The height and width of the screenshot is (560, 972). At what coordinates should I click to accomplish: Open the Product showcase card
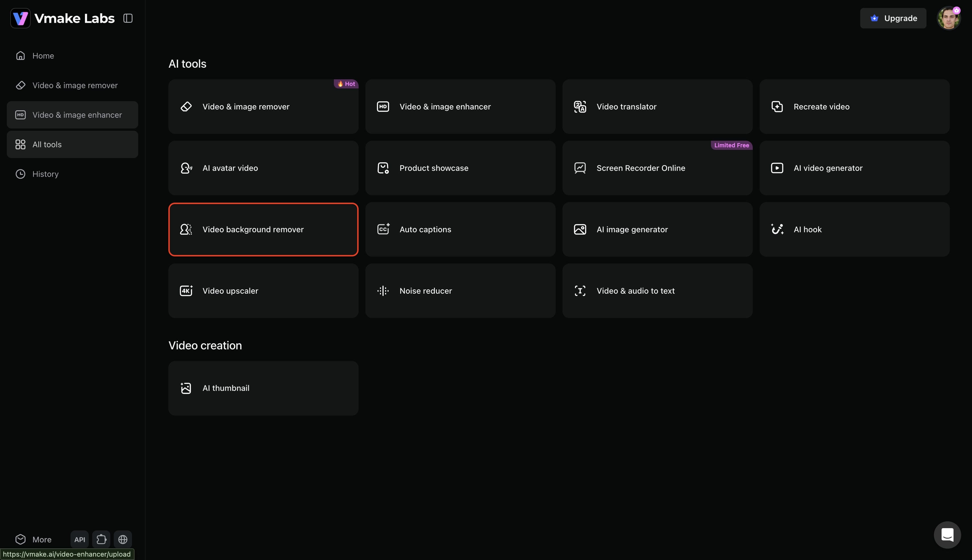(x=460, y=168)
